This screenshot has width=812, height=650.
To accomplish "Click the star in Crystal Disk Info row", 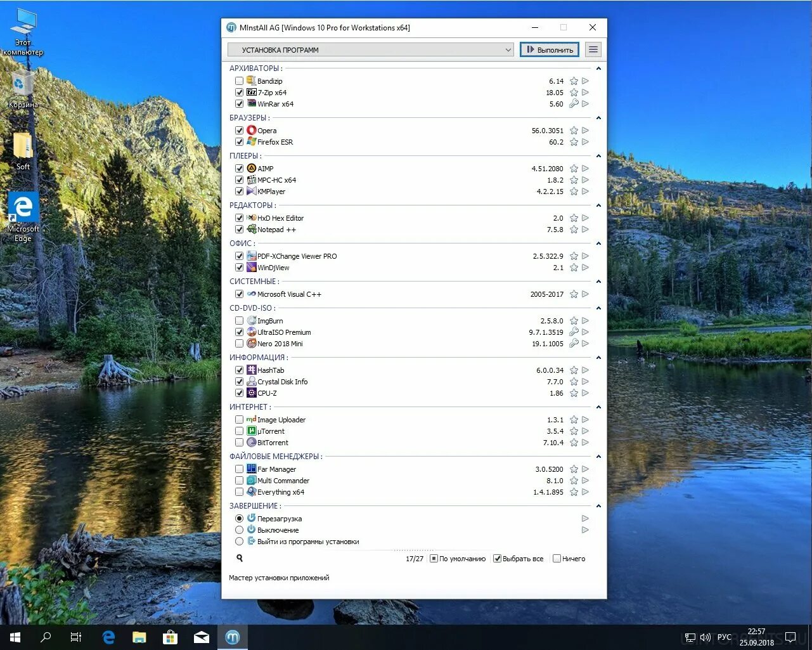I will click(574, 382).
